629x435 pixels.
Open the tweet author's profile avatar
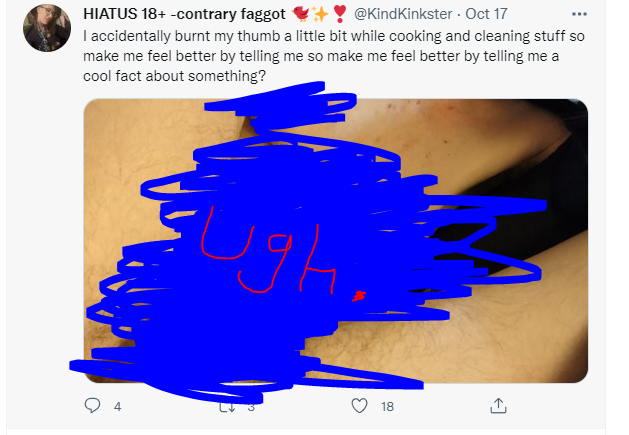click(47, 28)
